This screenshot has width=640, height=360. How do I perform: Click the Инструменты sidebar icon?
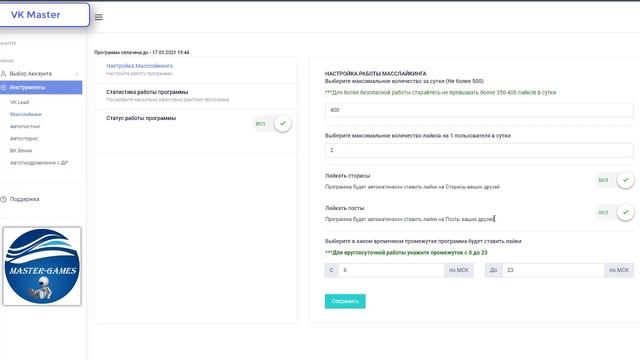(x=4, y=87)
